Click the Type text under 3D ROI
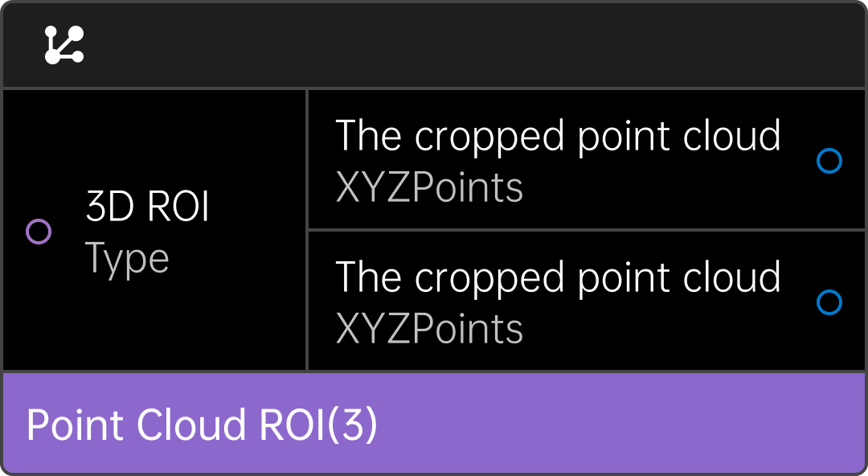868x476 pixels. point(127,259)
